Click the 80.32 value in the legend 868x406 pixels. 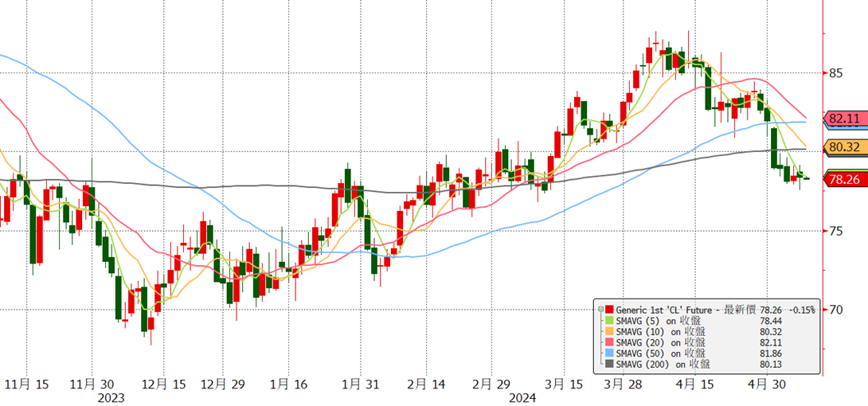coord(770,331)
